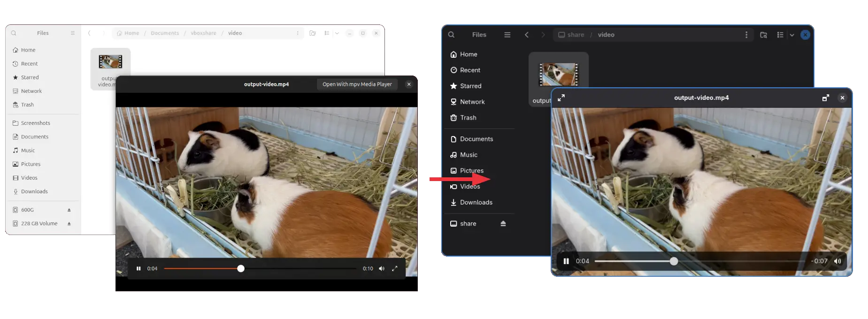Eject the share volume
Screen dimensions: 868x319
click(503, 224)
